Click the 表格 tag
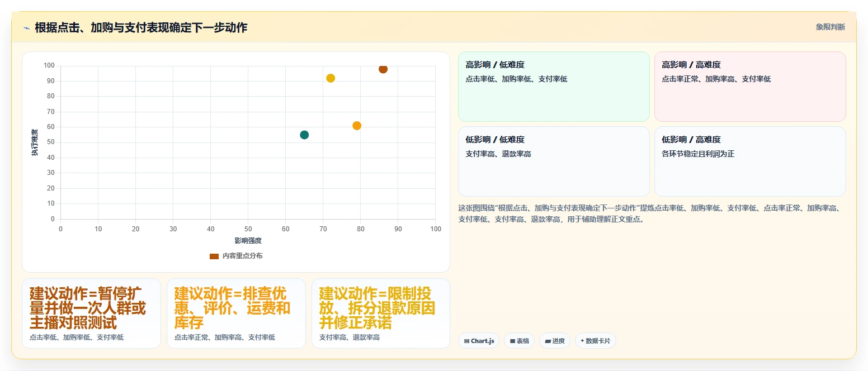This screenshot has height=371, width=868. [x=519, y=341]
